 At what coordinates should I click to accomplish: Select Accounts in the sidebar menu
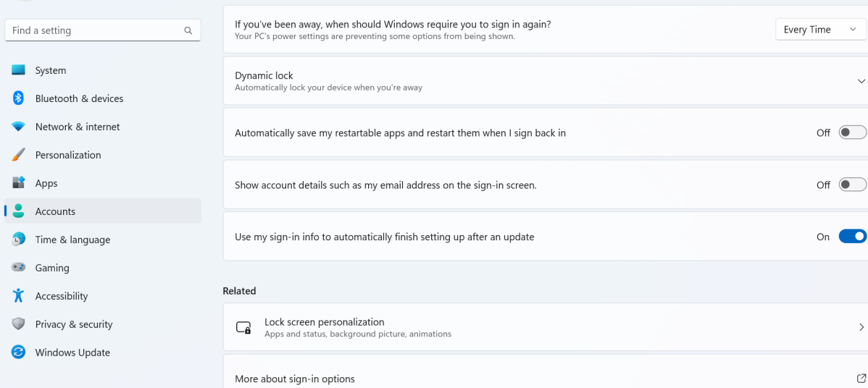(55, 211)
